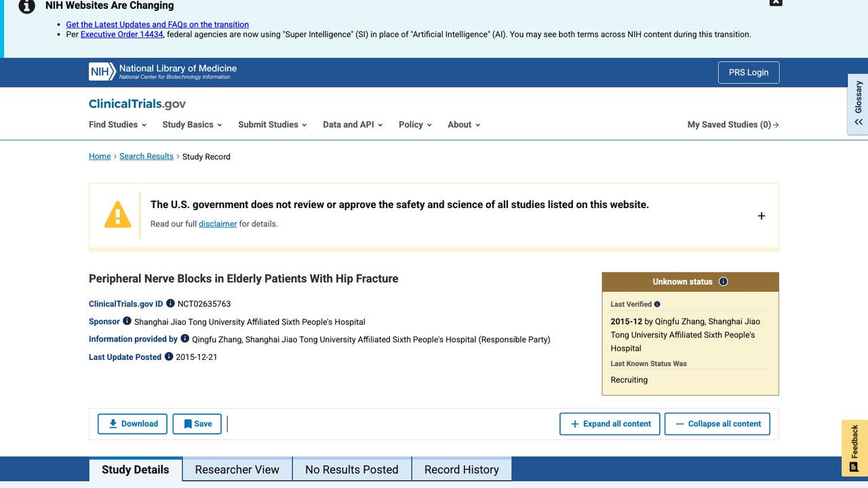
Task: Go to Home breadcrumb link
Action: coord(100,157)
